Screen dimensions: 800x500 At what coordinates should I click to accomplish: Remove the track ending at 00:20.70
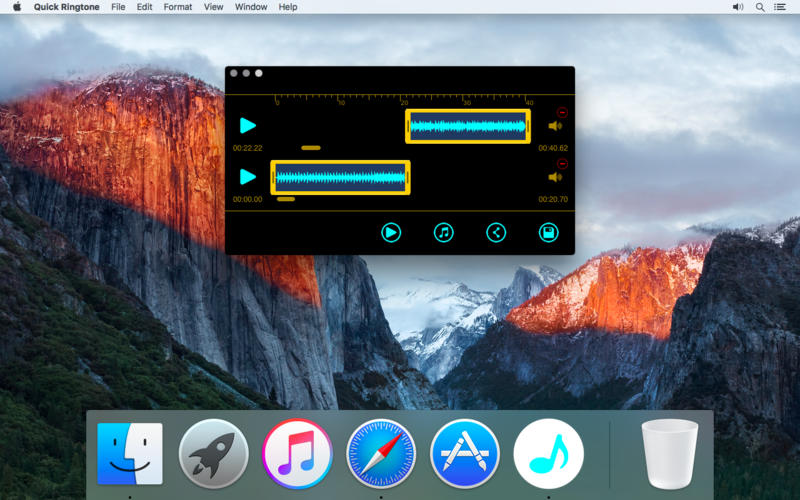pyautogui.click(x=562, y=164)
